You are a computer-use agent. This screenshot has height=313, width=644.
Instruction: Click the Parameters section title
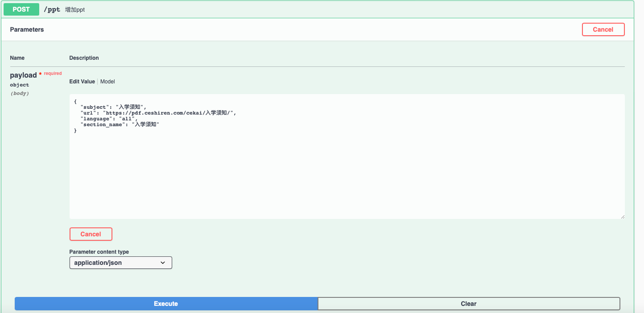tap(27, 29)
